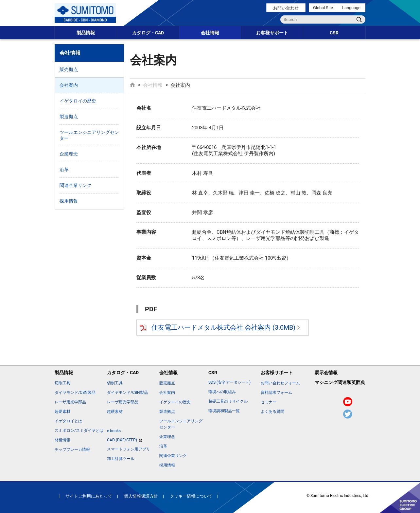Click footer 加工計算ツール link

click(x=121, y=459)
